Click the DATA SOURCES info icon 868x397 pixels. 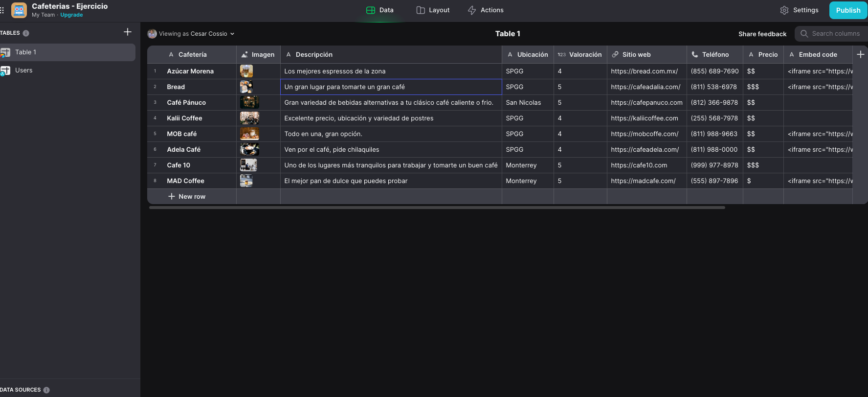tap(46, 390)
